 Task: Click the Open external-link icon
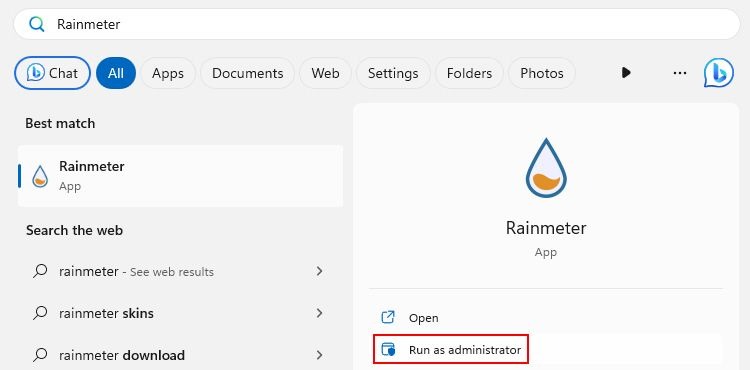387,317
